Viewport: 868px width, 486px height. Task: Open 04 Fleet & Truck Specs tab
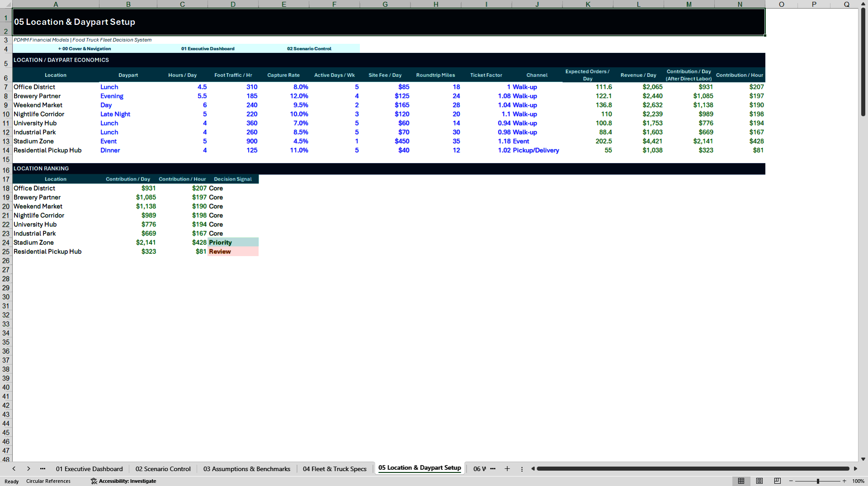tap(335, 469)
